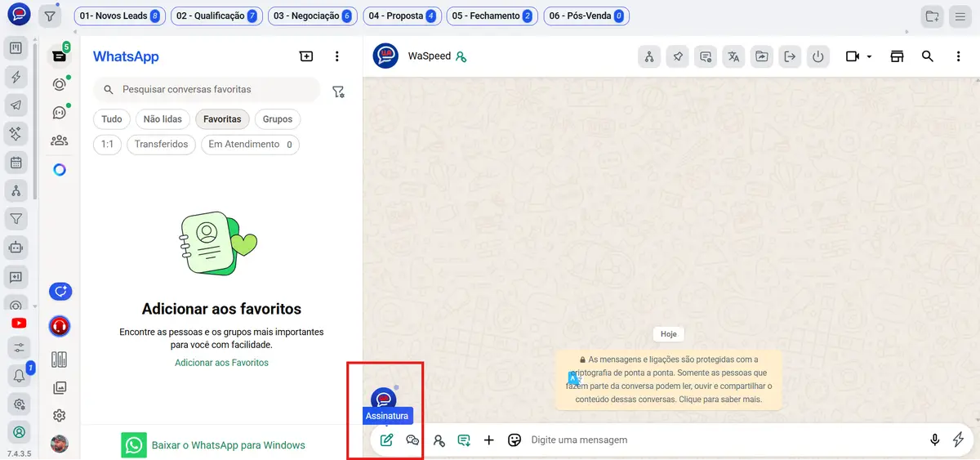
Task: Open chat header three-dot menu
Action: point(959,56)
